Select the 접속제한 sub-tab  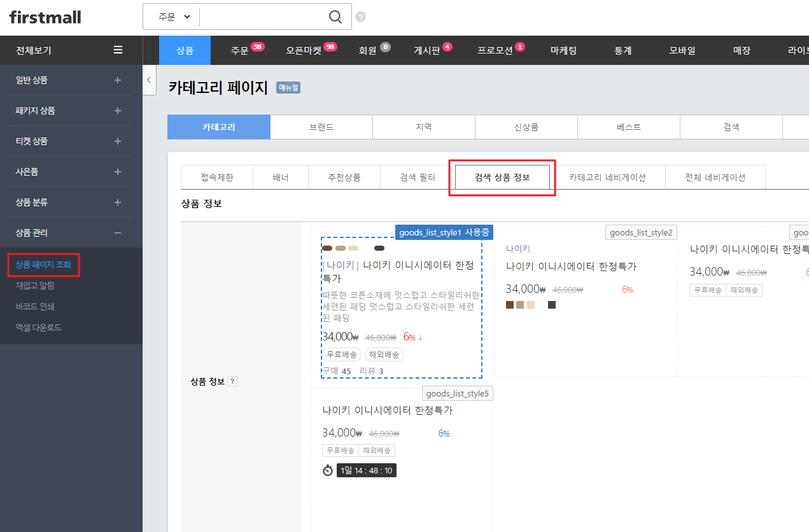[x=217, y=178]
